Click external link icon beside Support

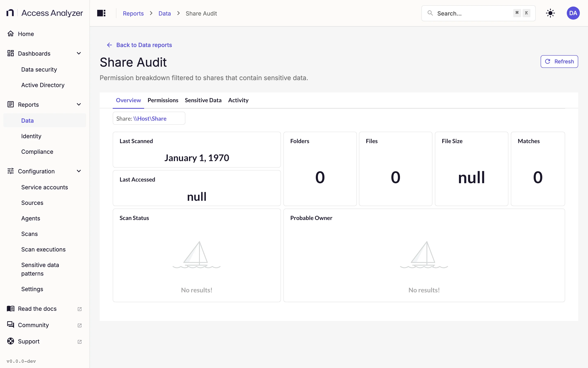79,341
